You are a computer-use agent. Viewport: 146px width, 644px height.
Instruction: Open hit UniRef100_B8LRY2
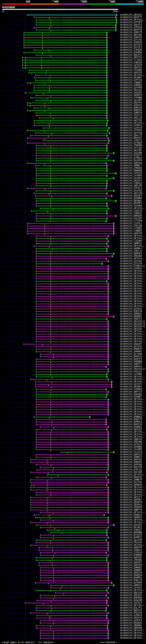(131, 55)
